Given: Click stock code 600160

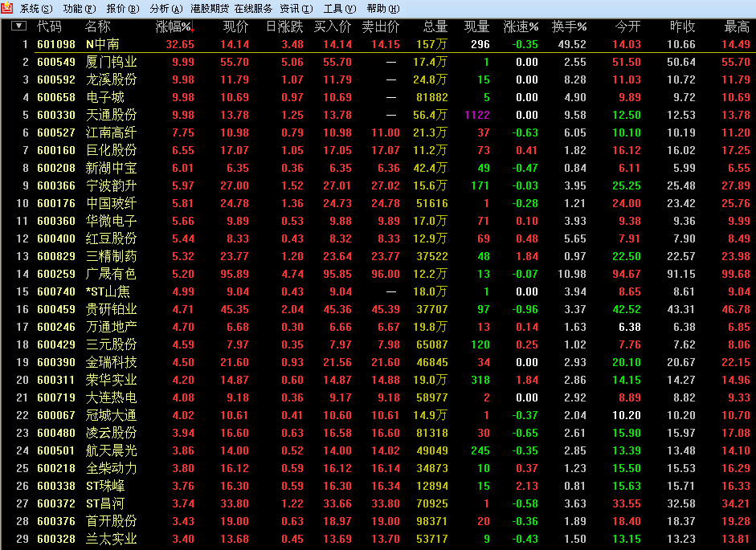Looking at the screenshot, I should (x=56, y=150).
